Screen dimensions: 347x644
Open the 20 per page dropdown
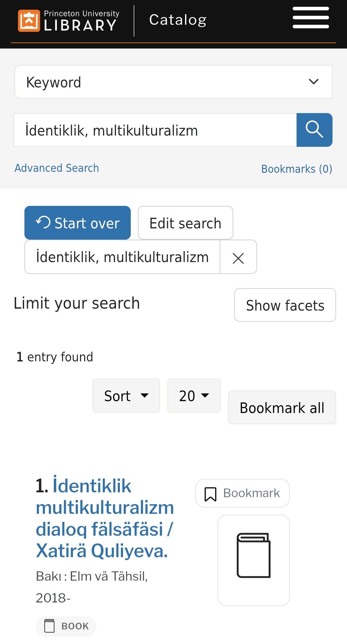tap(194, 396)
